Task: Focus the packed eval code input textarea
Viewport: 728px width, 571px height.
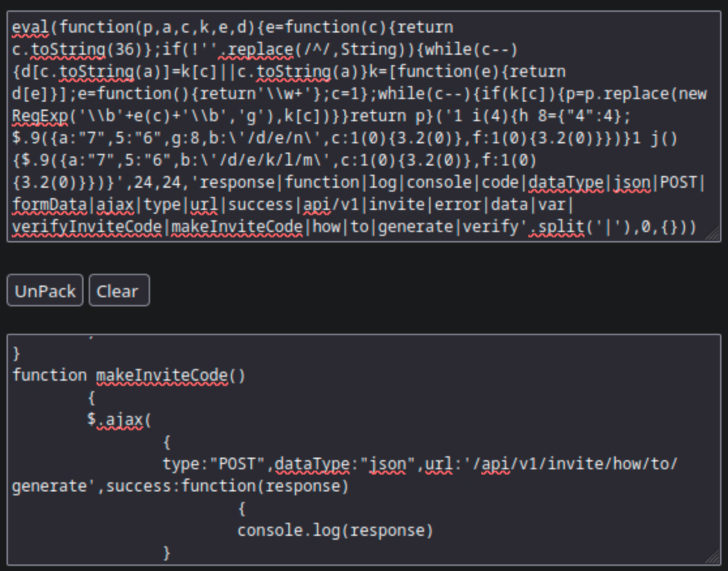Action: point(364,126)
